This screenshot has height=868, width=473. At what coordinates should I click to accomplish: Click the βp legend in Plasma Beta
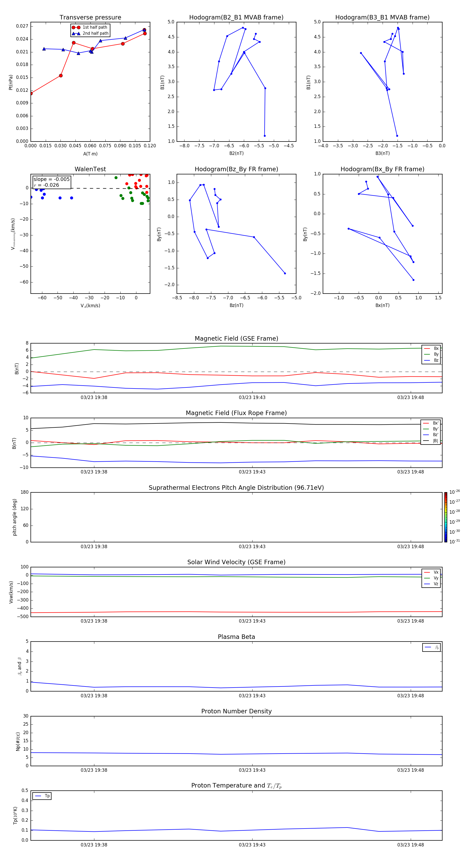point(431,647)
